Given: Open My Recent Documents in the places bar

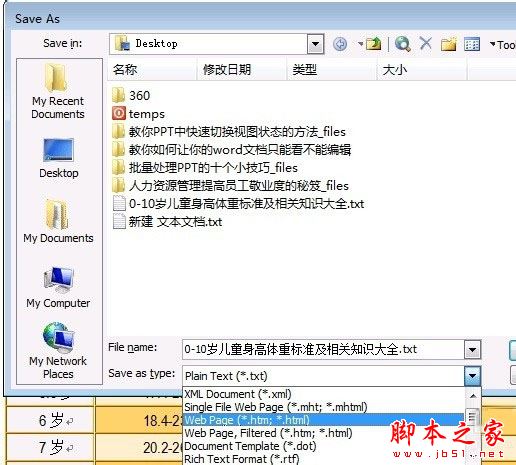Looking at the screenshot, I should (x=58, y=91).
